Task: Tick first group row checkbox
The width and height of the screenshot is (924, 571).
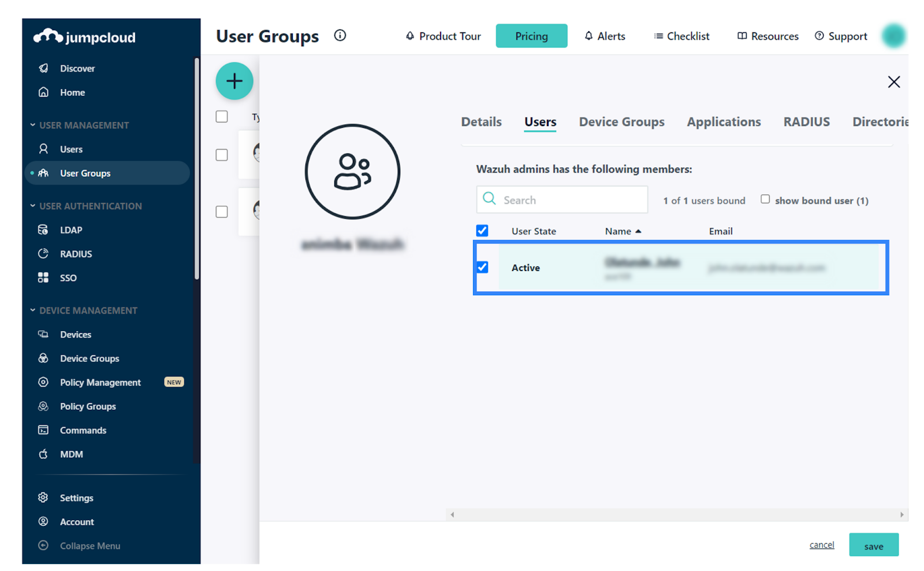Action: (222, 155)
